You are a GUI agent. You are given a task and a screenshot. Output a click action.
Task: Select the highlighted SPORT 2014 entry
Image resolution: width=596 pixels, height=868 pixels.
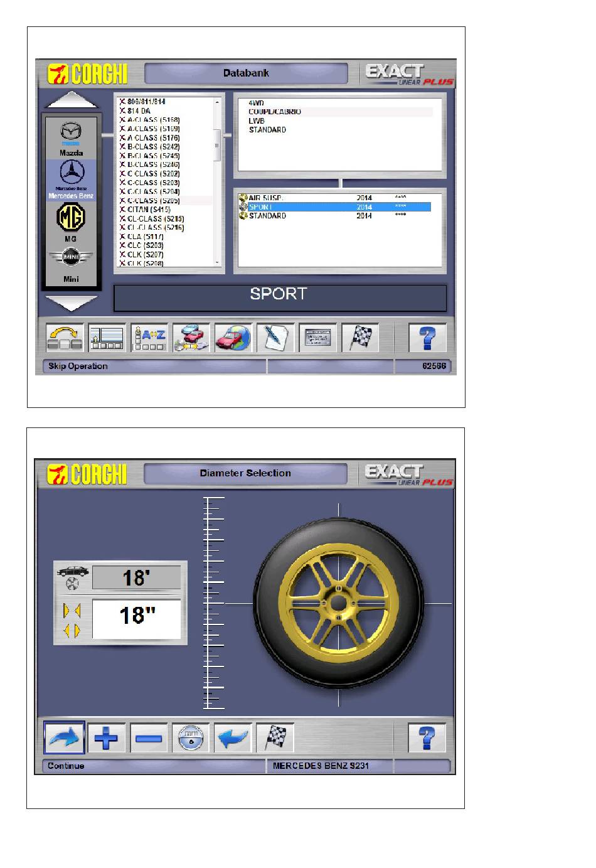(334, 206)
